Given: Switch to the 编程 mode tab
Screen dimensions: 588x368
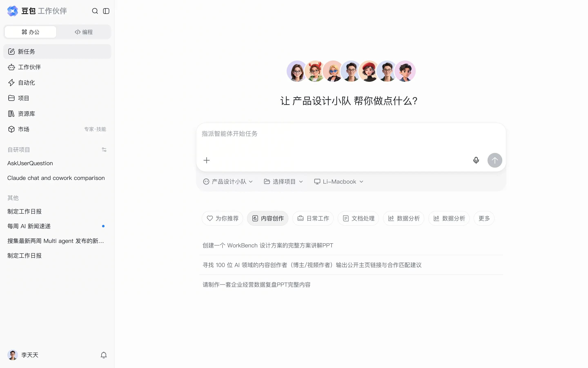Looking at the screenshot, I should 84,32.
